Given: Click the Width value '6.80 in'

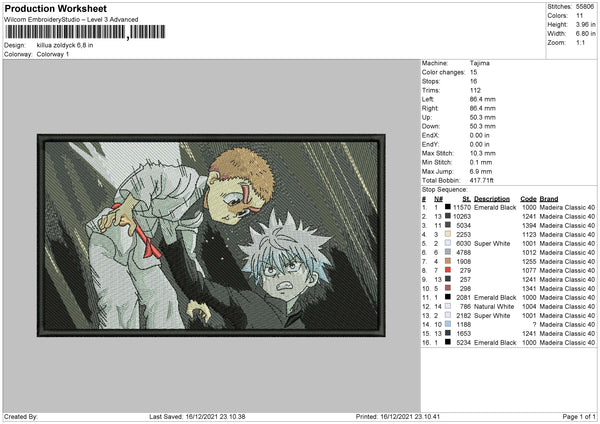Looking at the screenshot, I should tap(585, 33).
